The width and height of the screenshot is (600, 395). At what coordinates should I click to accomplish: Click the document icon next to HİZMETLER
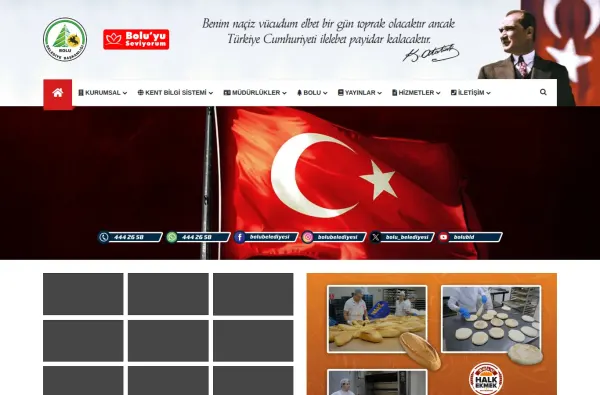[395, 93]
